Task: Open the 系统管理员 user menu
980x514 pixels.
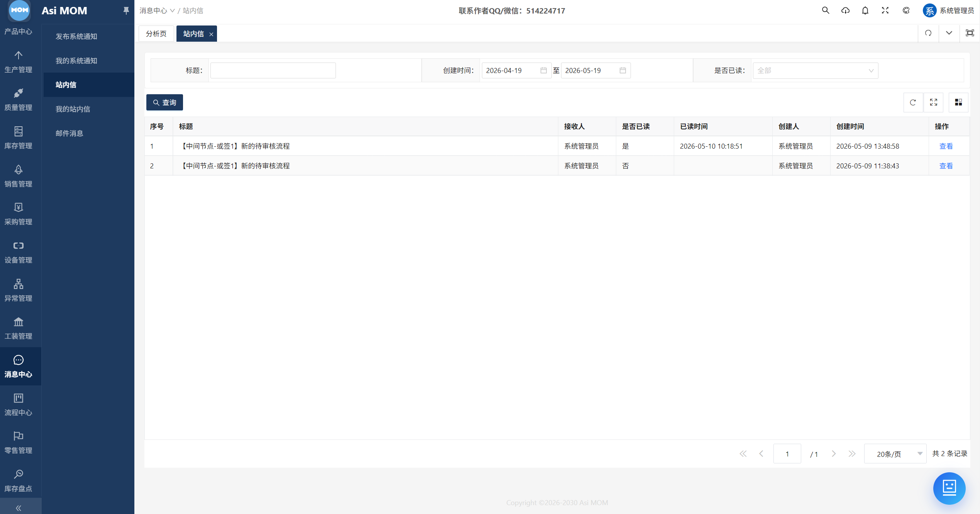Action: (x=949, y=10)
